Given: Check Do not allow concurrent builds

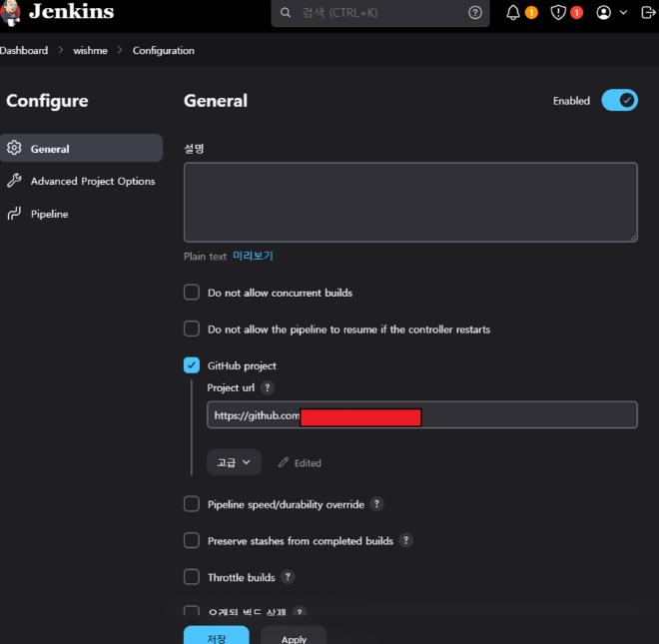Looking at the screenshot, I should click(x=192, y=293).
